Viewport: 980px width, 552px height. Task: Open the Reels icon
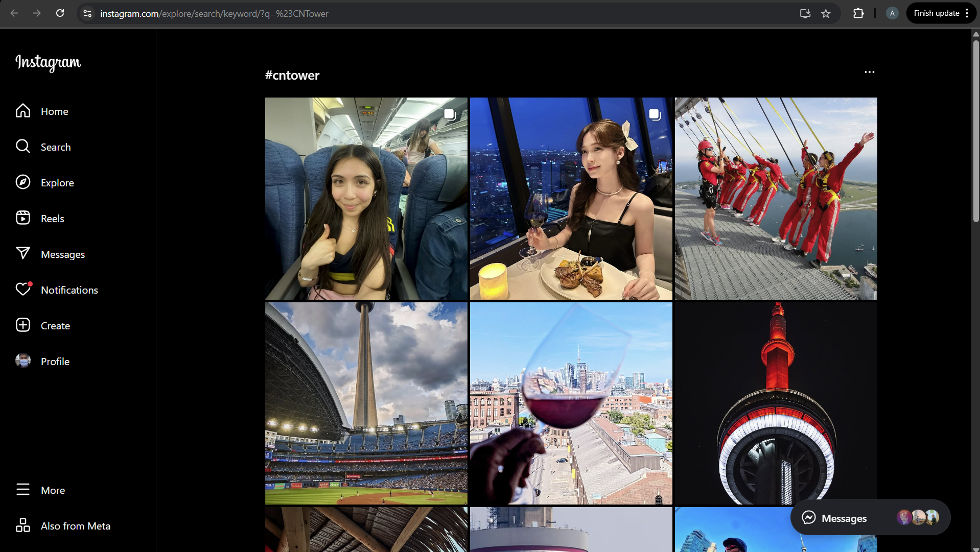click(x=23, y=218)
